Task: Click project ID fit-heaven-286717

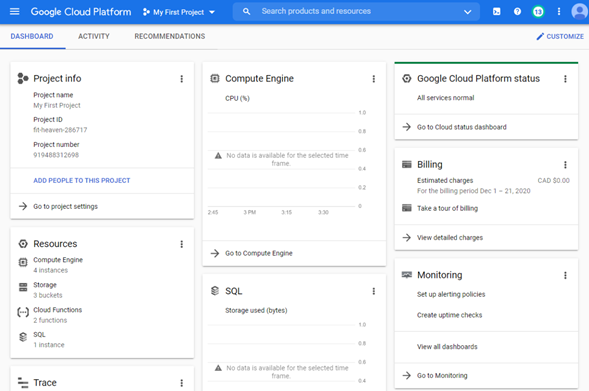Action: pos(60,130)
